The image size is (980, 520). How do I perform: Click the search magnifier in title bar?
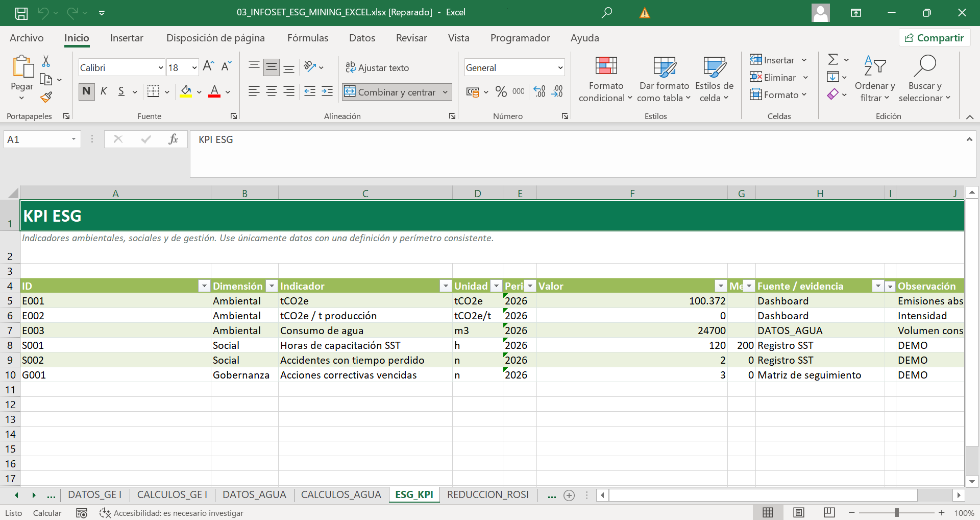607,13
